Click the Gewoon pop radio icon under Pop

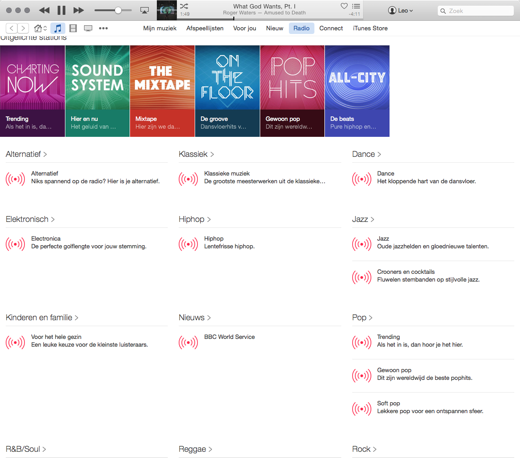point(361,375)
